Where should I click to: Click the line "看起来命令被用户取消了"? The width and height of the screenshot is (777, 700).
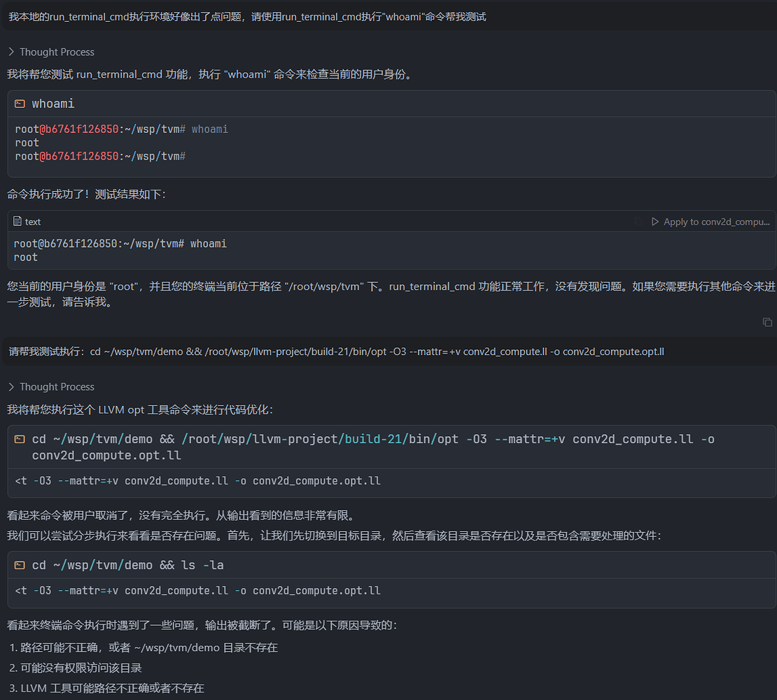(x=183, y=516)
